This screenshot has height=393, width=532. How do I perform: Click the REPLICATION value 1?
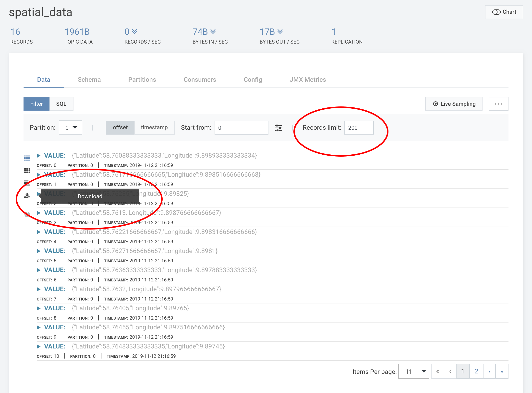click(x=334, y=32)
